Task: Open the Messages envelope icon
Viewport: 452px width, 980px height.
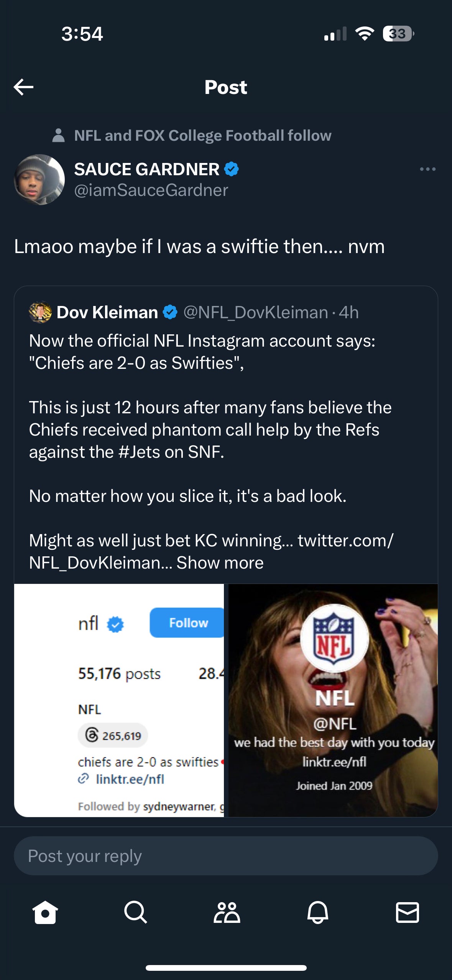Action: tap(407, 912)
